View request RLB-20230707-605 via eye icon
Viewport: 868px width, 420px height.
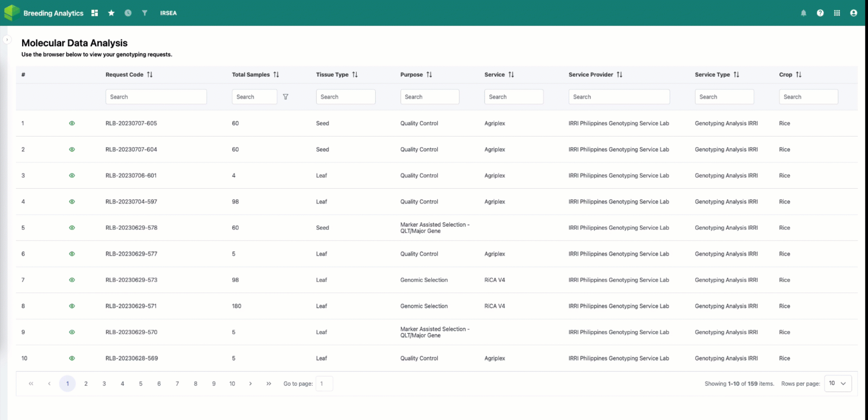point(72,123)
